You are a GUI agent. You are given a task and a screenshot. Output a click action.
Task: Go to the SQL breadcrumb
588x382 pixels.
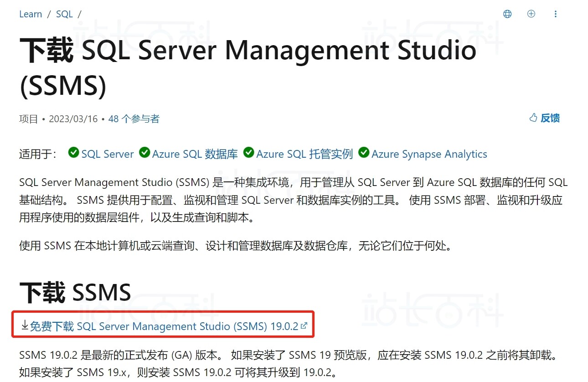click(x=64, y=14)
